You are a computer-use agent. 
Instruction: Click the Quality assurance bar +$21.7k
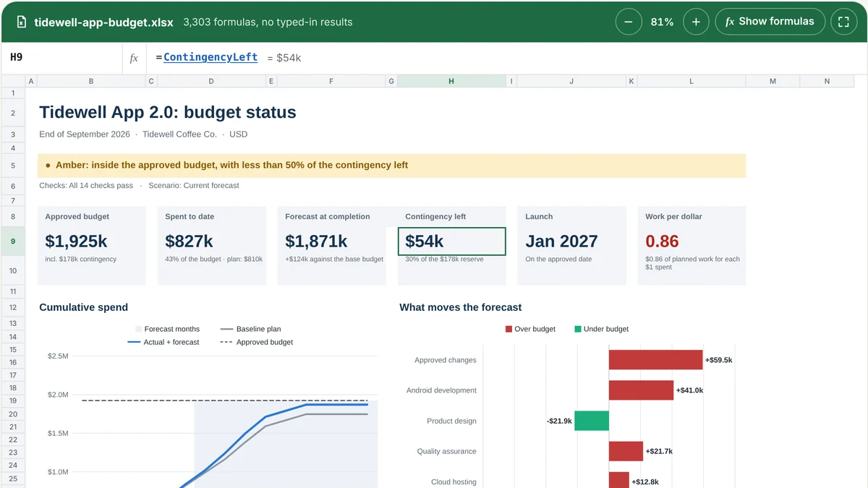click(626, 451)
